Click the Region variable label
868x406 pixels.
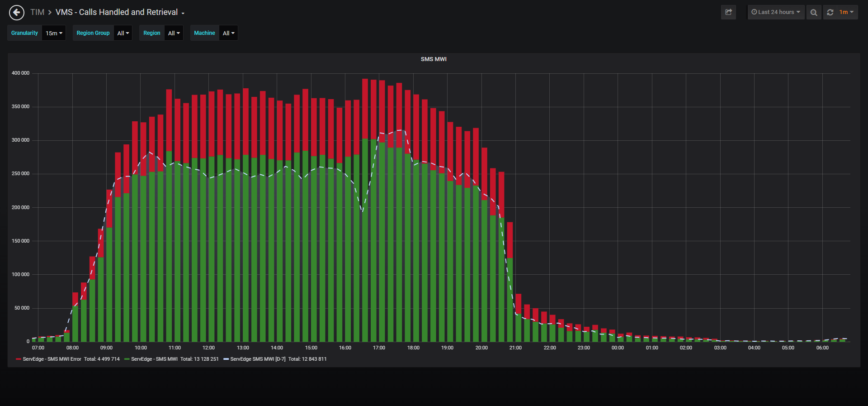(x=152, y=33)
